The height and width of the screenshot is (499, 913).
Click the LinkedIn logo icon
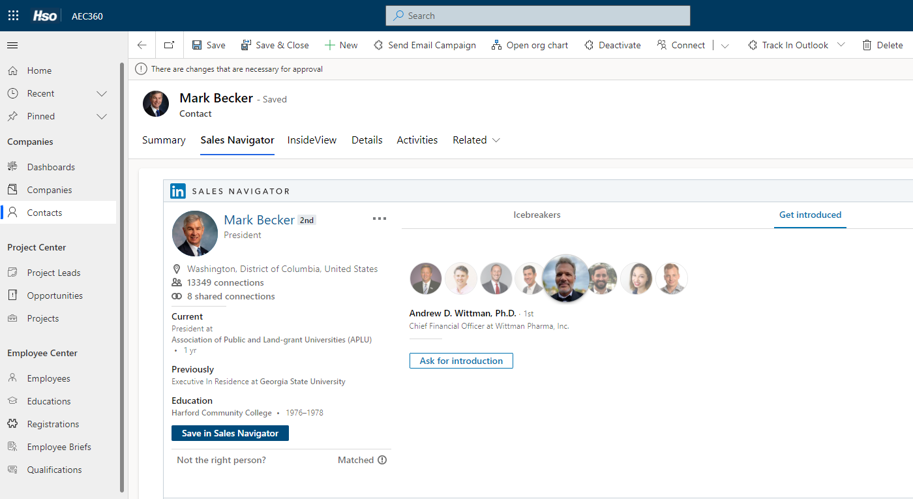[x=178, y=191]
